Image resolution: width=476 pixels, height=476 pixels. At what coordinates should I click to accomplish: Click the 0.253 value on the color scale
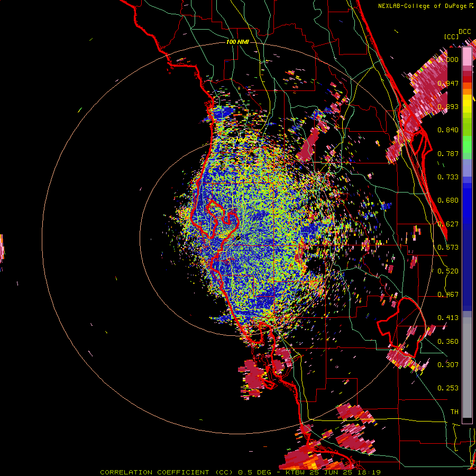pyautogui.click(x=448, y=388)
